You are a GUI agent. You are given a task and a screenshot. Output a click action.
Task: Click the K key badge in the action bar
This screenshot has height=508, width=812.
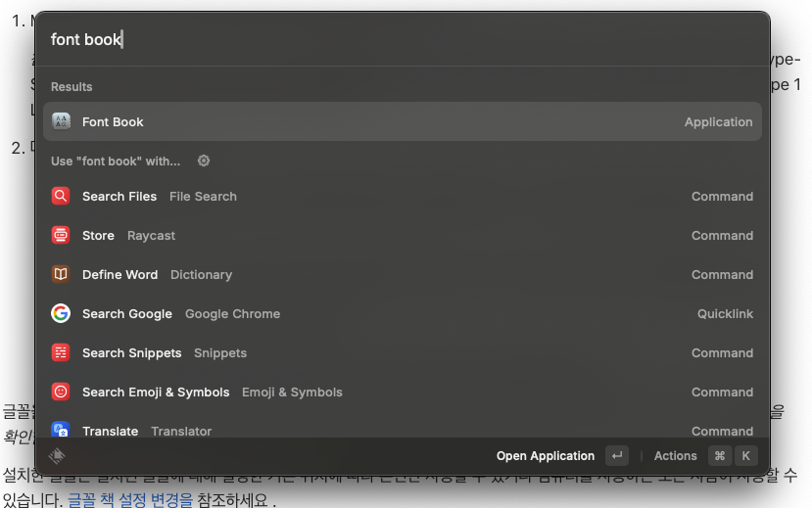click(x=745, y=456)
